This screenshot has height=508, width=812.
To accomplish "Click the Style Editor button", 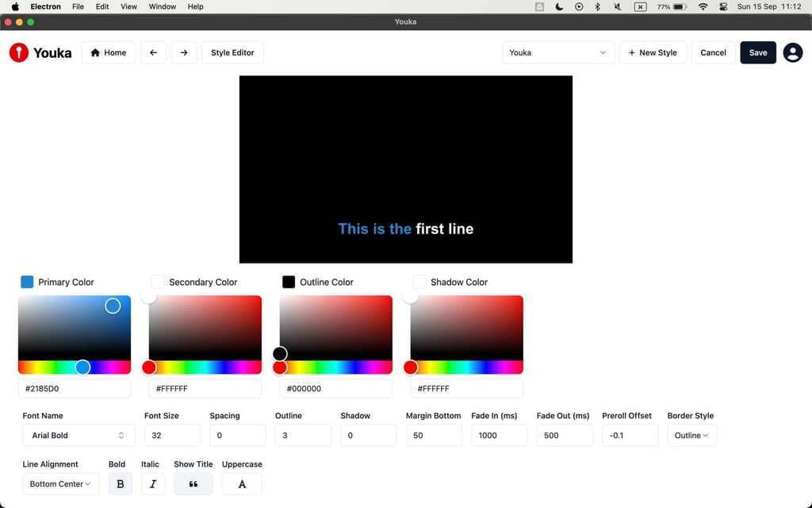I will click(x=232, y=52).
